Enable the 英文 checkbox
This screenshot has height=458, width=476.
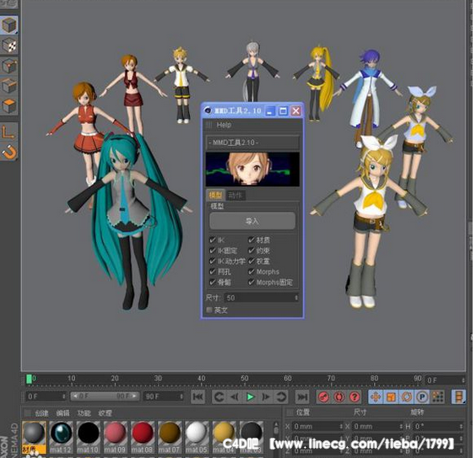208,310
